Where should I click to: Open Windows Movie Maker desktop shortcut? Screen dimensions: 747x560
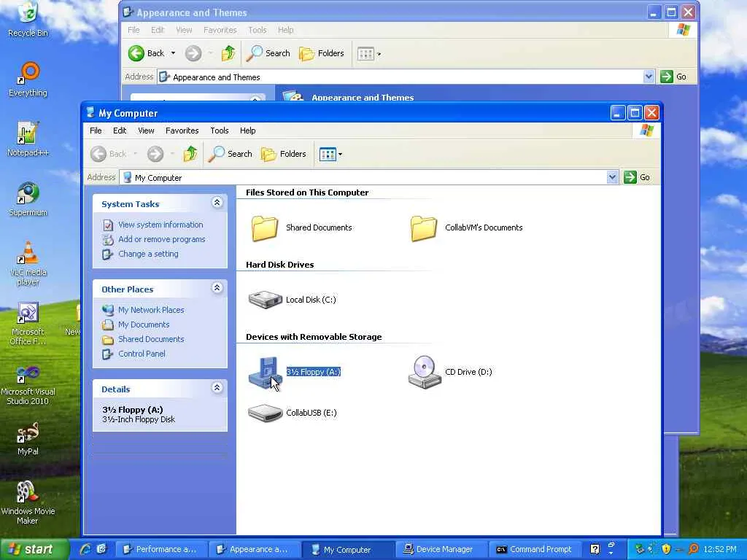click(28, 503)
